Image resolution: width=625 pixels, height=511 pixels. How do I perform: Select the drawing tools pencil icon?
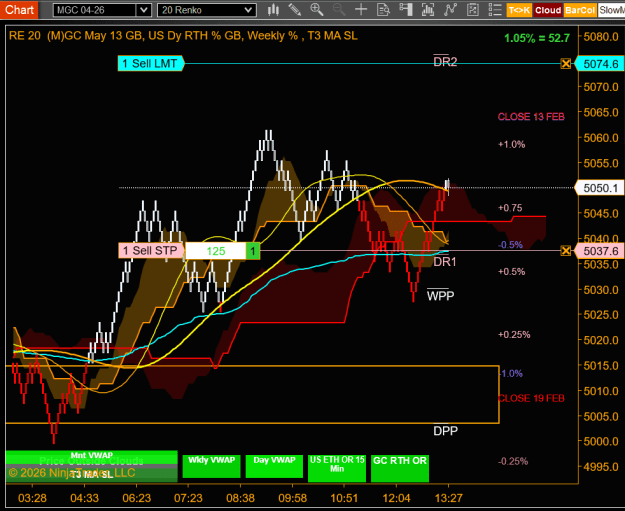coord(295,10)
